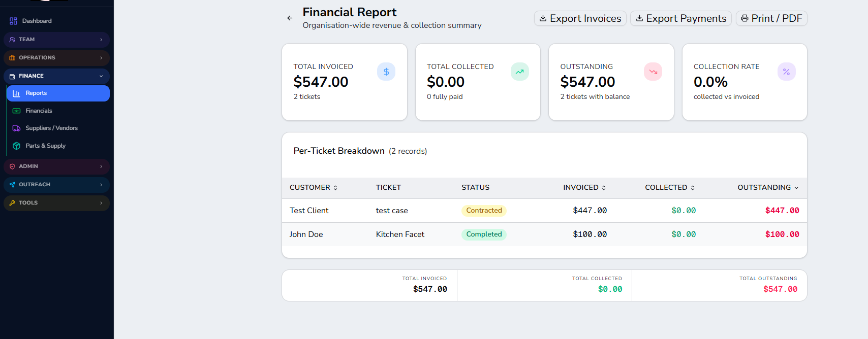Screen dimensions: 868x339
Task: Click the red $447.00 outstanding amount
Action: [782, 211]
